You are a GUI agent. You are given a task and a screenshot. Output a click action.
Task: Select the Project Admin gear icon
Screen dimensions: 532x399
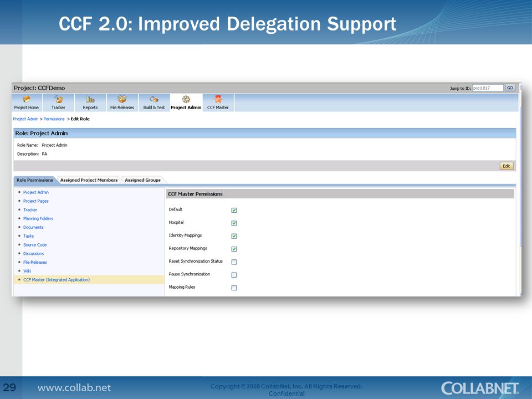click(186, 99)
